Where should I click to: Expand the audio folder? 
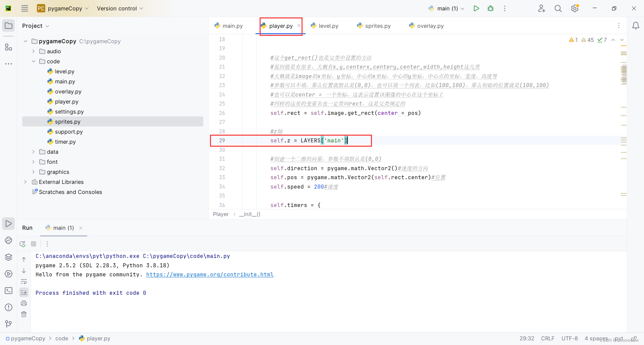(x=33, y=51)
